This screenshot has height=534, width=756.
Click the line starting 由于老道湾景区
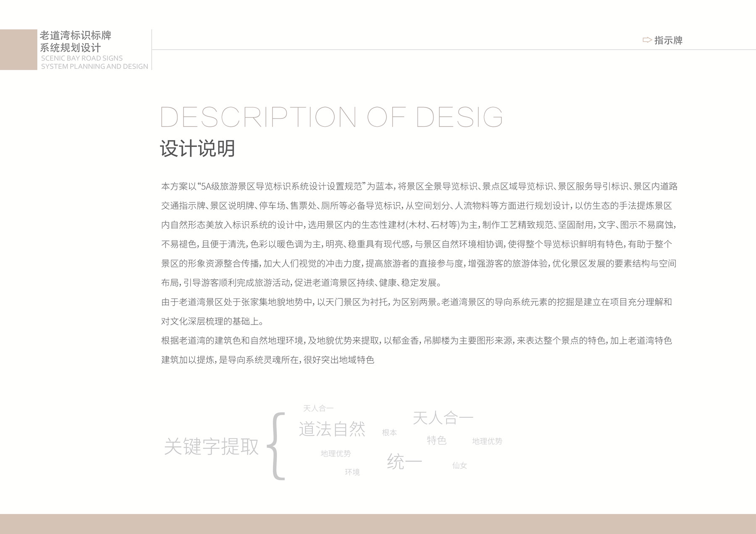coord(417,302)
